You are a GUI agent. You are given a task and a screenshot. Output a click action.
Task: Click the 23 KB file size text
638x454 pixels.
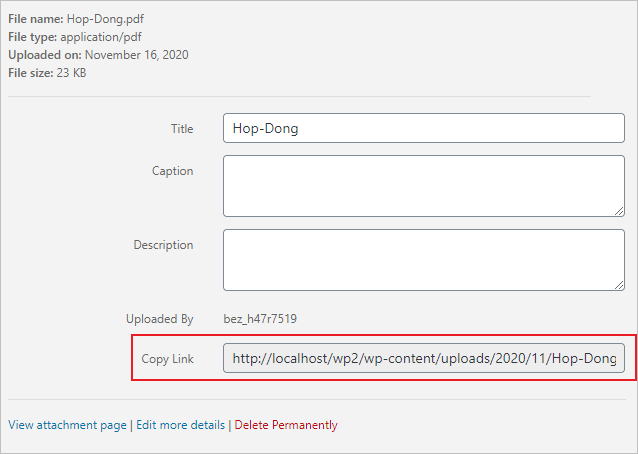pos(71,73)
